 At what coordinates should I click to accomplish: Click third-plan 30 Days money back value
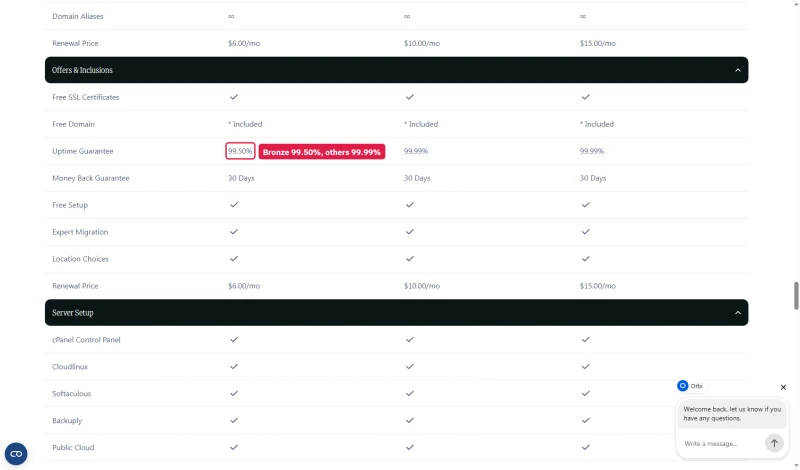coord(593,178)
